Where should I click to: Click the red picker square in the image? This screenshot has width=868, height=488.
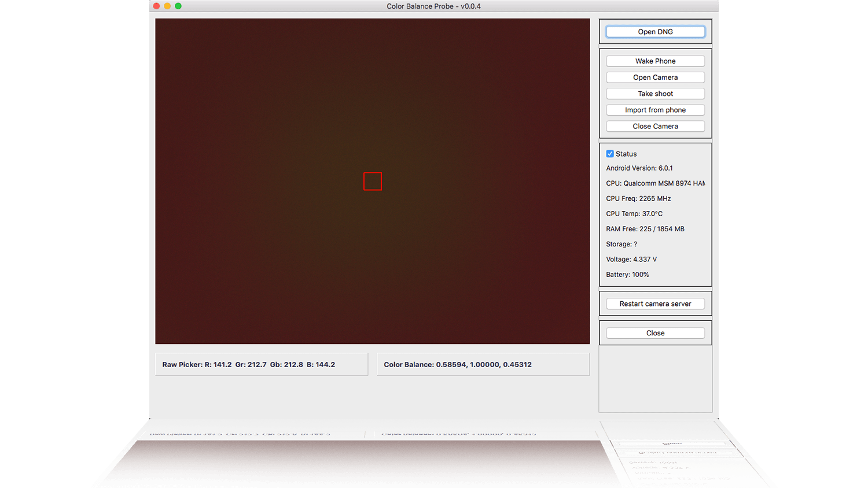(373, 182)
